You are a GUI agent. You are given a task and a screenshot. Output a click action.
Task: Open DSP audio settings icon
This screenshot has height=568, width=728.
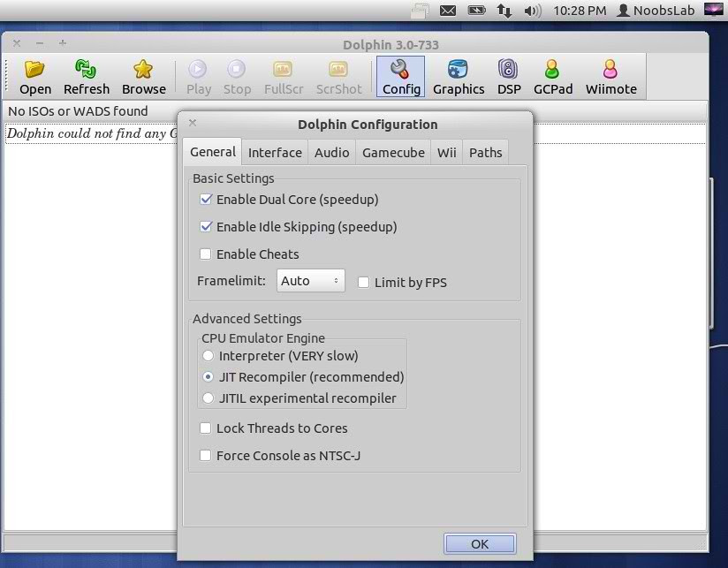(x=509, y=77)
